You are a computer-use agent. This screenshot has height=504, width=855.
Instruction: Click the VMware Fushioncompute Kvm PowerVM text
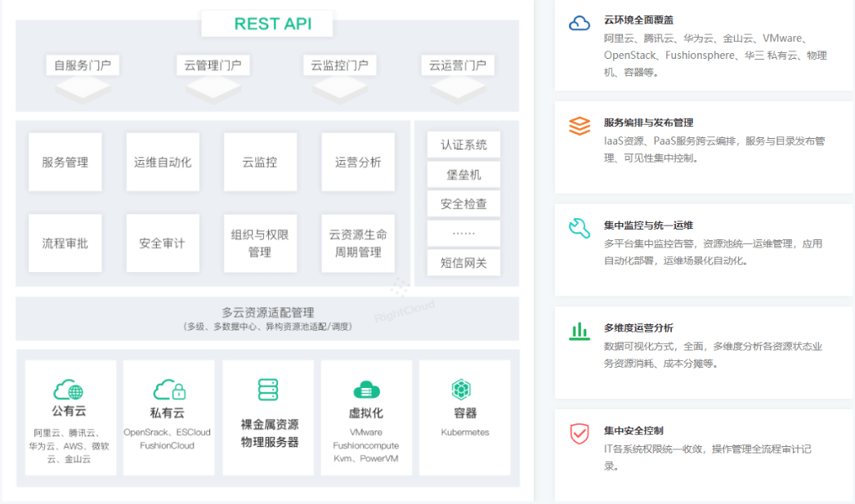(x=366, y=445)
